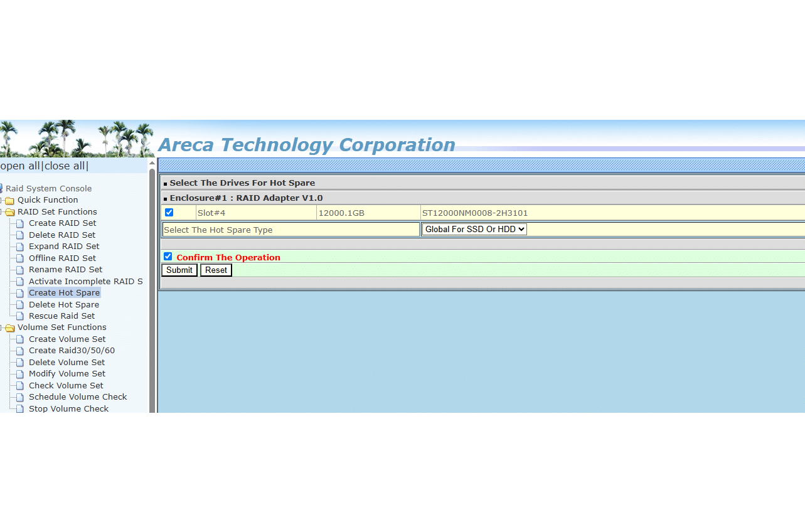Click the document icon next to Check Volume Set

point(20,386)
